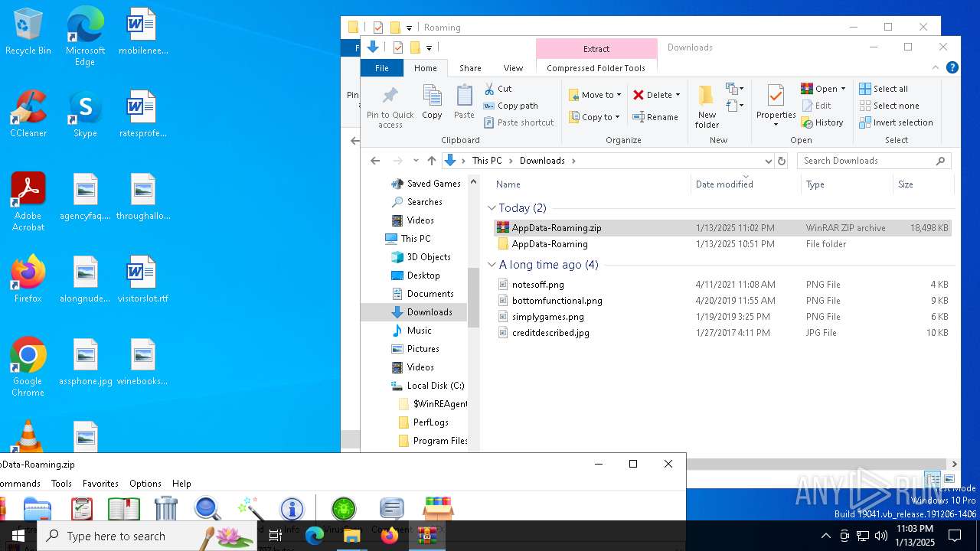
Task: Click the Windows Start button
Action: (x=18, y=536)
